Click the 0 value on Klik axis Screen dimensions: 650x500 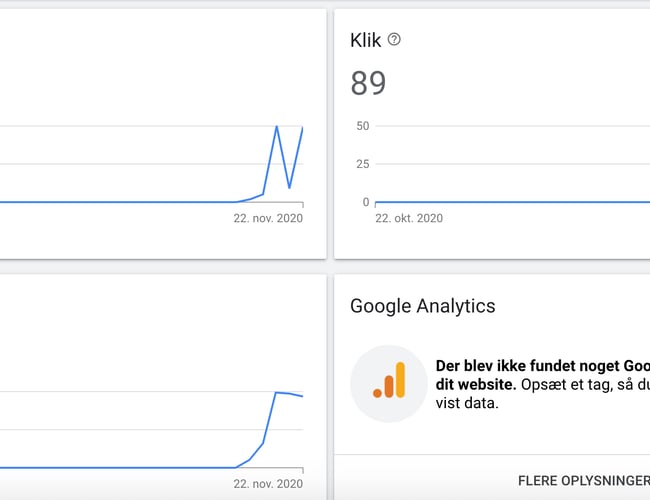click(365, 202)
